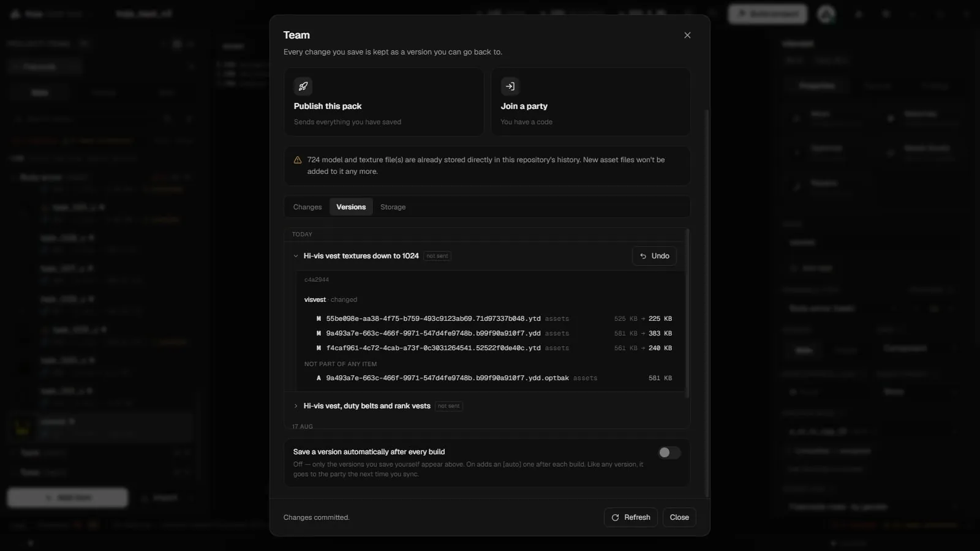Click the visvest changed item label
The width and height of the screenshot is (980, 551).
[x=331, y=299]
